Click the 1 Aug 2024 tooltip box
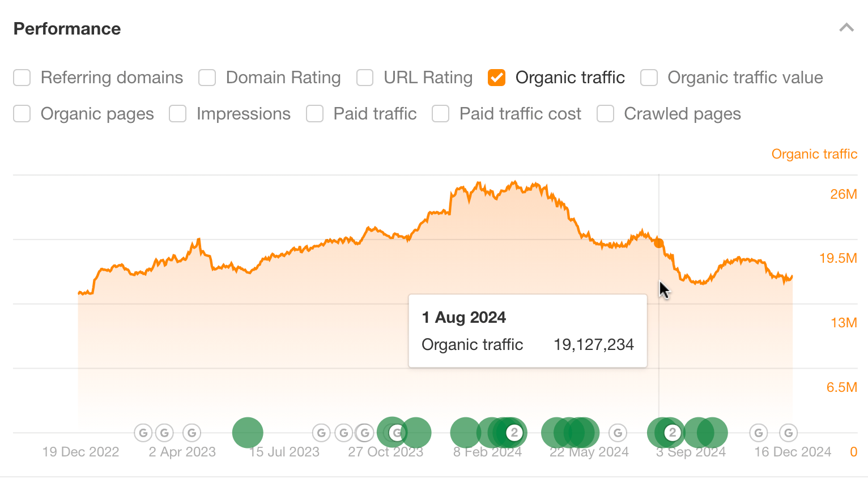The image size is (868, 487). pyautogui.click(x=527, y=330)
